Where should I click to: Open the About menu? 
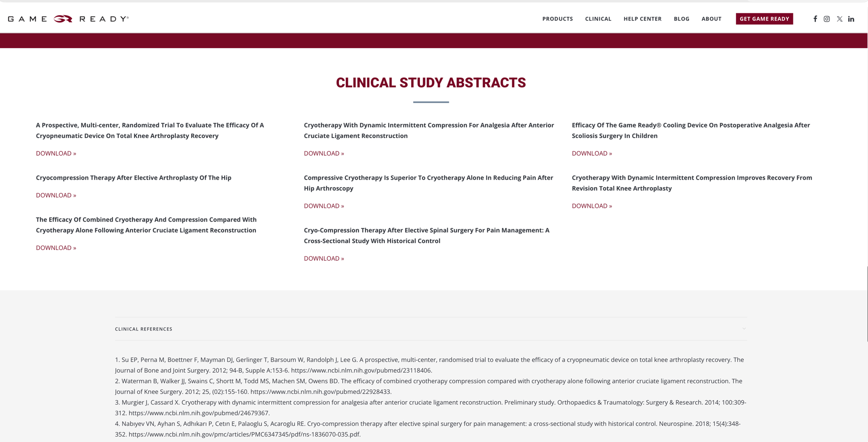[711, 19]
